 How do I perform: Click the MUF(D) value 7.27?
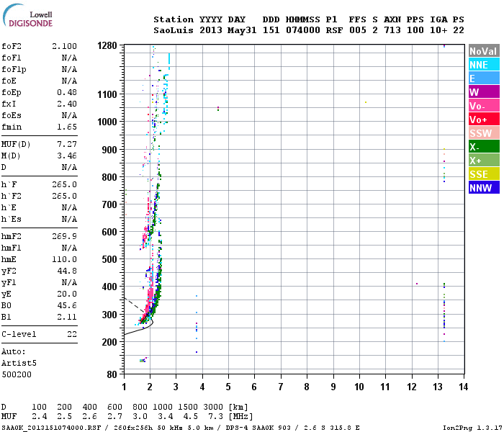click(67, 144)
